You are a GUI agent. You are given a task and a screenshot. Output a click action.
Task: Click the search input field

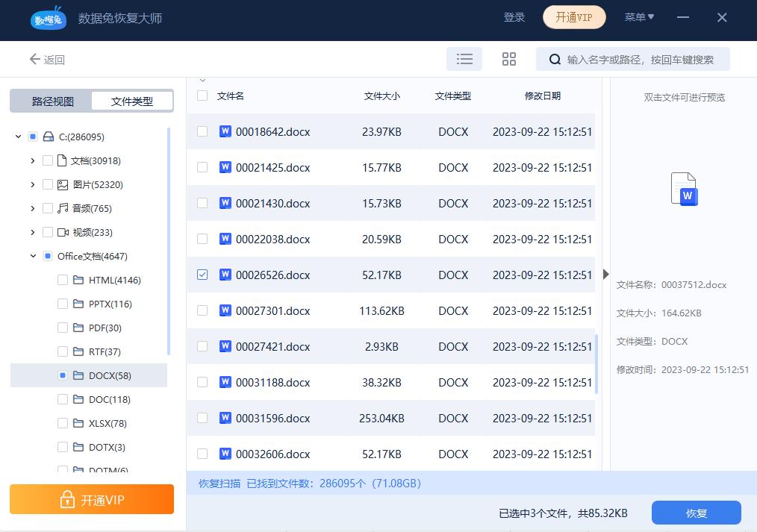642,58
